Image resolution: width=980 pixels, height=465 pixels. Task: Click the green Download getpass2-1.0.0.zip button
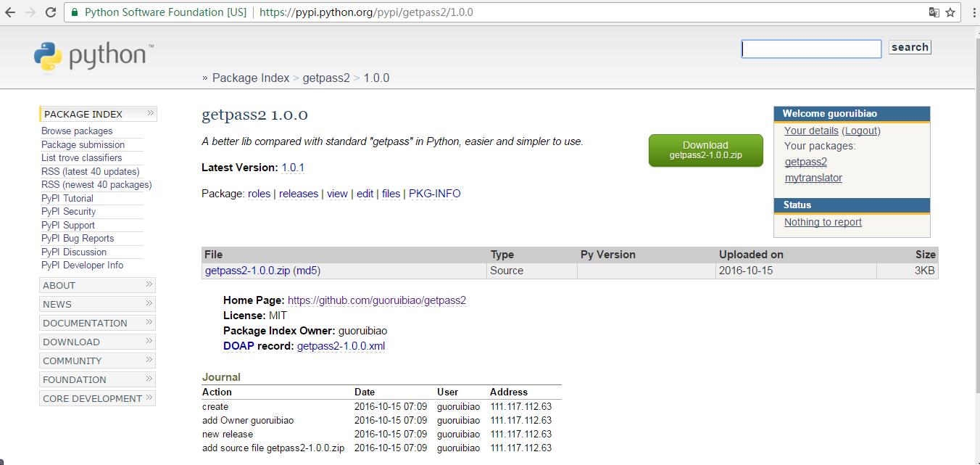[705, 150]
